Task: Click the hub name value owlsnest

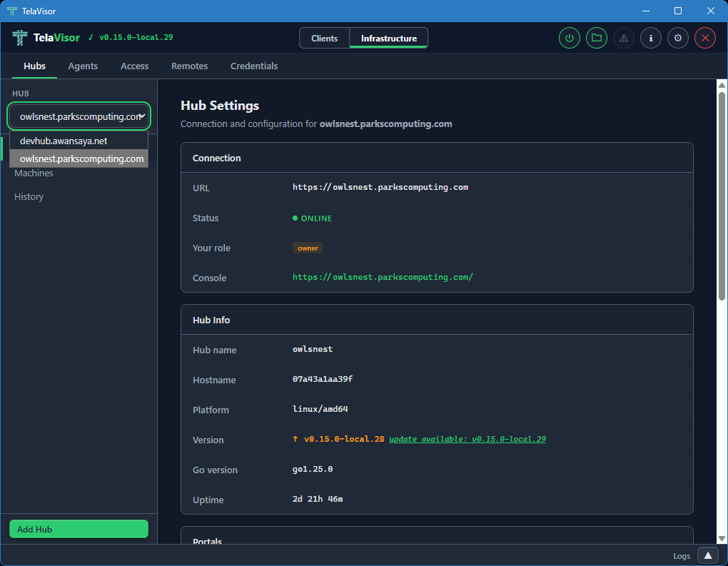Action: pyautogui.click(x=313, y=349)
